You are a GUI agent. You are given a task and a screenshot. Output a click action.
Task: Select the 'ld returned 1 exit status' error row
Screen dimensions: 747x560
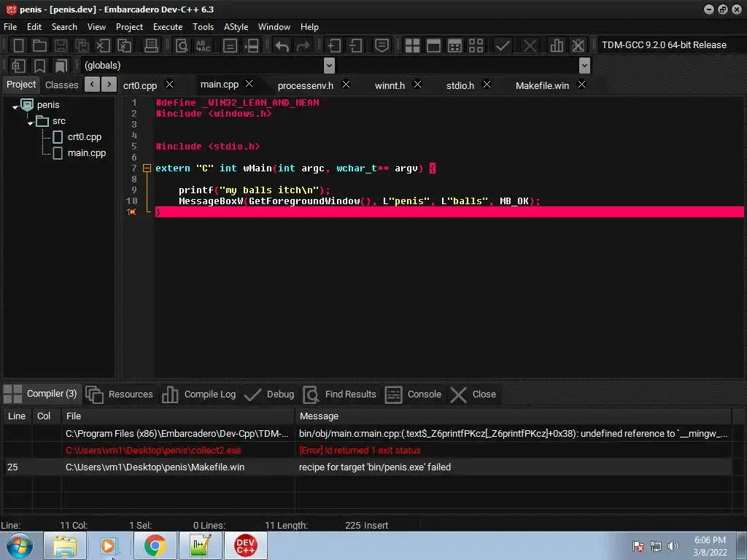click(x=367, y=450)
